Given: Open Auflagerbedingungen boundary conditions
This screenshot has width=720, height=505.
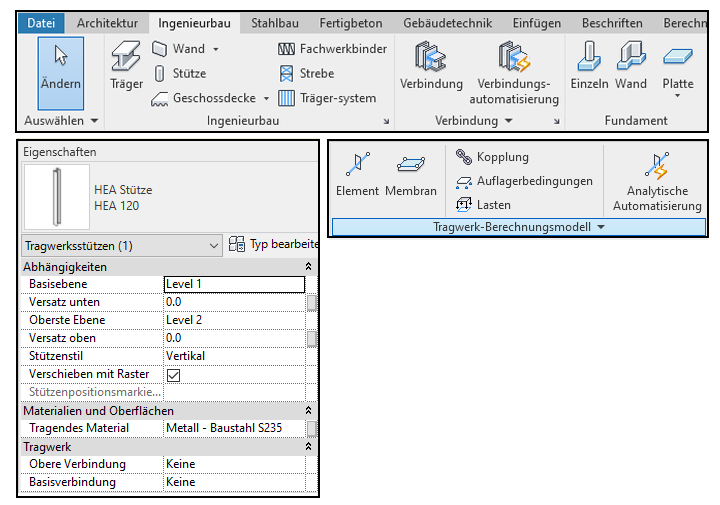Looking at the screenshot, I should pyautogui.click(x=524, y=181).
